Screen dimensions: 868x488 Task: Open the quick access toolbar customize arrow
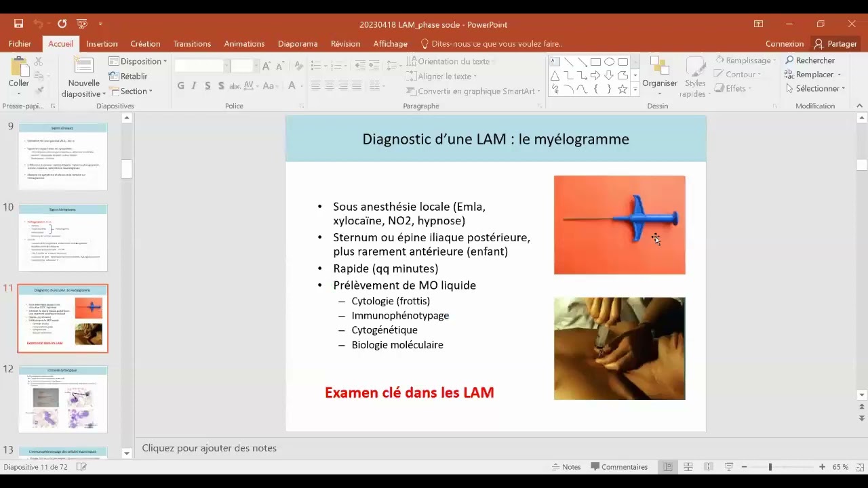pyautogui.click(x=101, y=24)
